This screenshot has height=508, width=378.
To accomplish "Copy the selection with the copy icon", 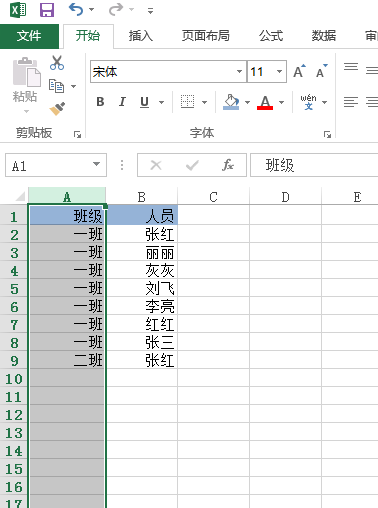I will (56, 86).
